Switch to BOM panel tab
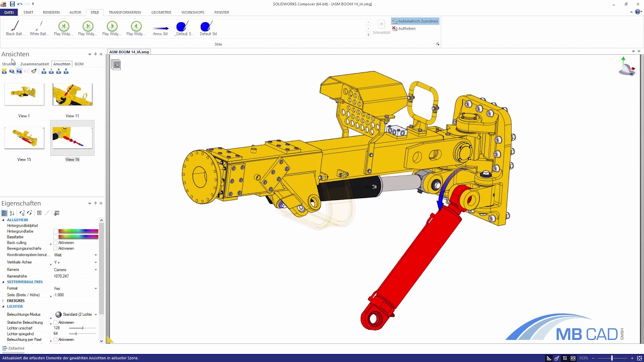 pos(79,64)
